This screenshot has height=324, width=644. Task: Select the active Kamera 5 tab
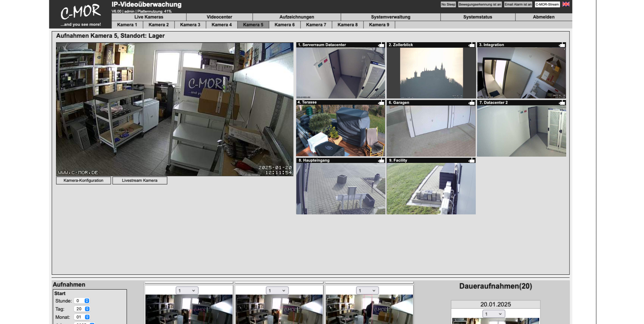(253, 25)
